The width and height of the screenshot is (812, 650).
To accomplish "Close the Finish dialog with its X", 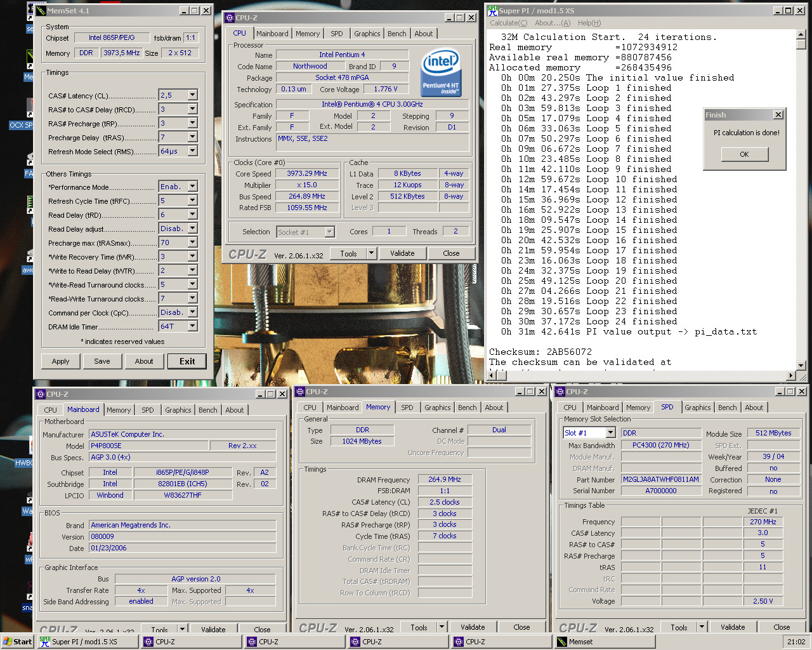I will 778,115.
